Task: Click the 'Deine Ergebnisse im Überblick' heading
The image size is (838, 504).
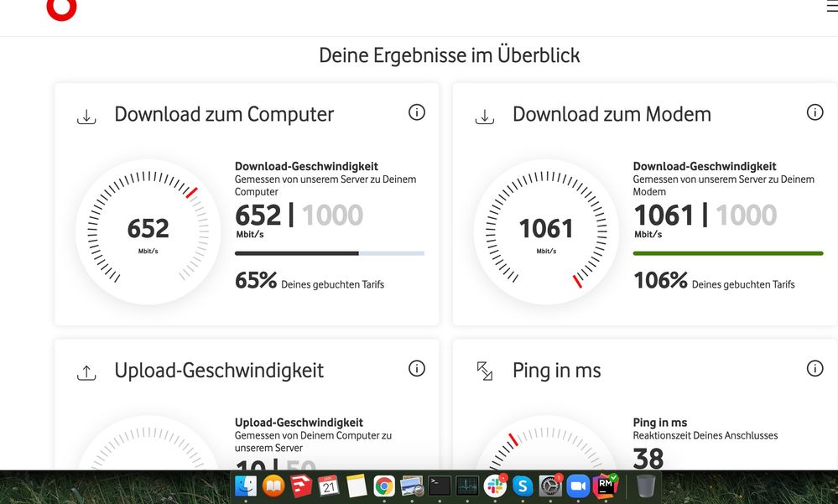Action: coord(450,55)
